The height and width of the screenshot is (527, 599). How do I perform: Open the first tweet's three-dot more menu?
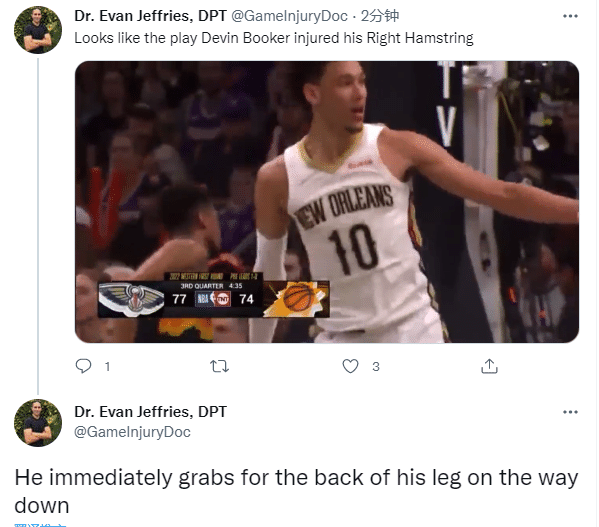click(x=570, y=16)
